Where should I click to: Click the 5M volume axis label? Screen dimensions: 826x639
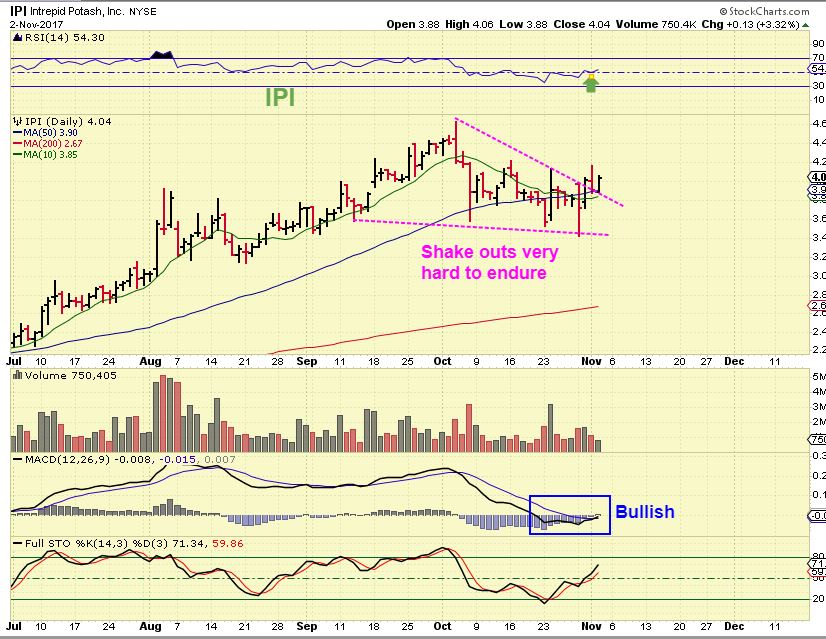coord(819,376)
